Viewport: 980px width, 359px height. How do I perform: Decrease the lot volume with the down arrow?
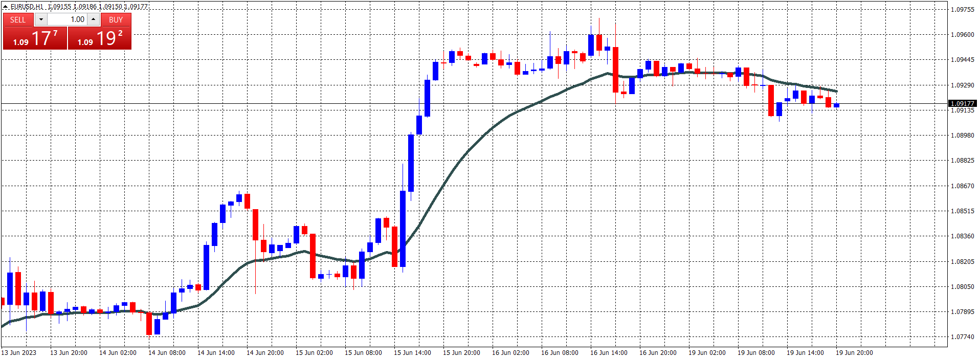(x=41, y=19)
